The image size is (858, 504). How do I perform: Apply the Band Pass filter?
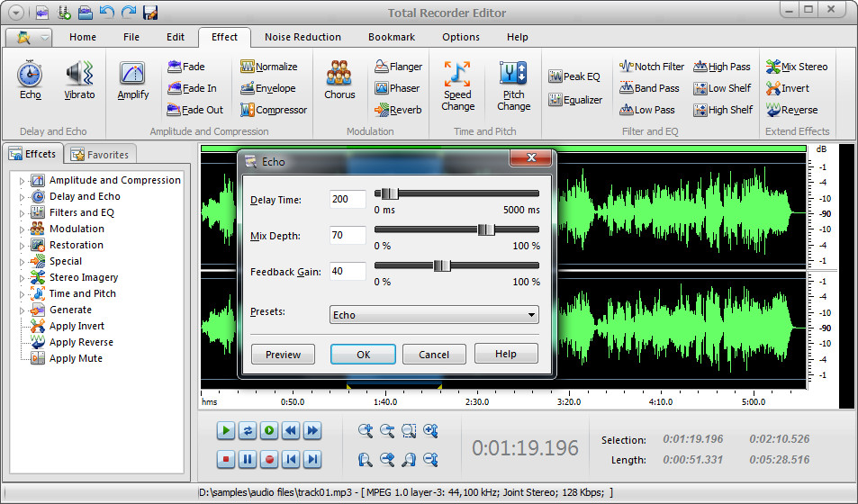pyautogui.click(x=649, y=88)
